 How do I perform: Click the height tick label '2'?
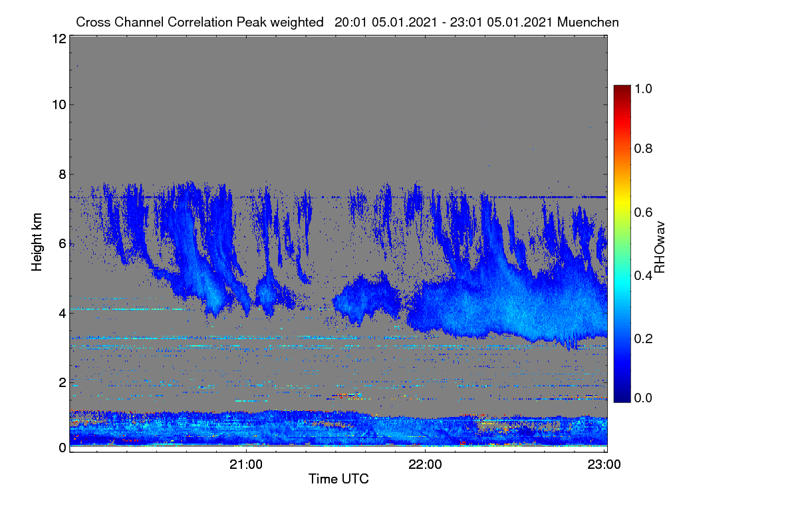click(x=62, y=382)
